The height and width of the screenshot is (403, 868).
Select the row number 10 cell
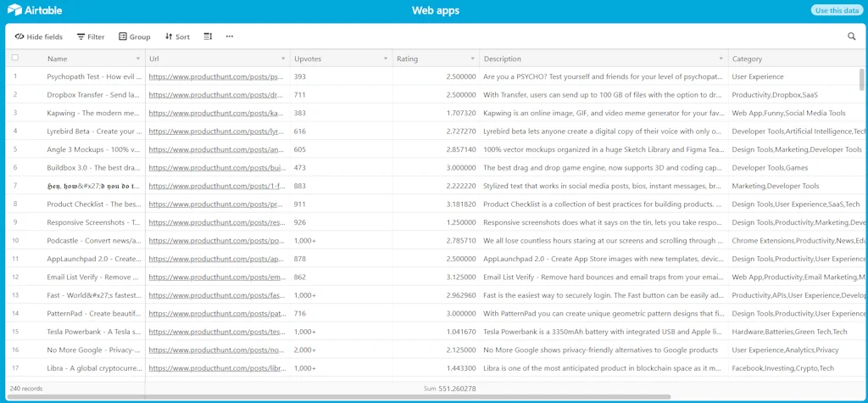click(x=15, y=241)
